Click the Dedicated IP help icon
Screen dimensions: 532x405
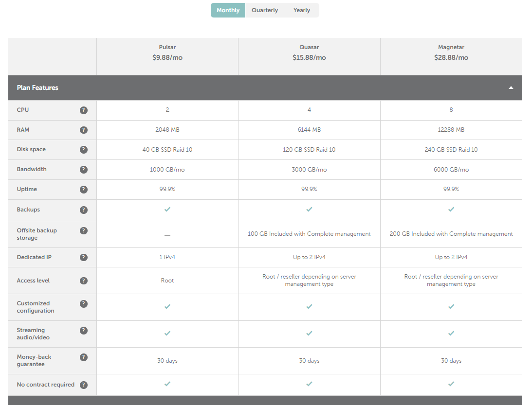click(84, 257)
